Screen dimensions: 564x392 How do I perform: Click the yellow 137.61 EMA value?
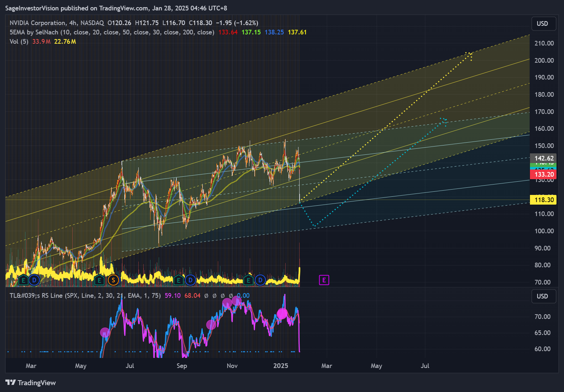[x=297, y=32]
